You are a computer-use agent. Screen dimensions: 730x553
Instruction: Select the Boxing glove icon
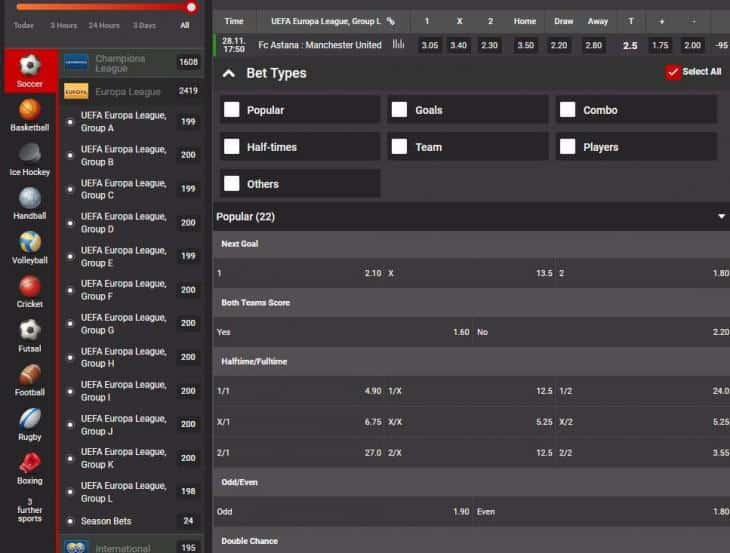point(29,462)
